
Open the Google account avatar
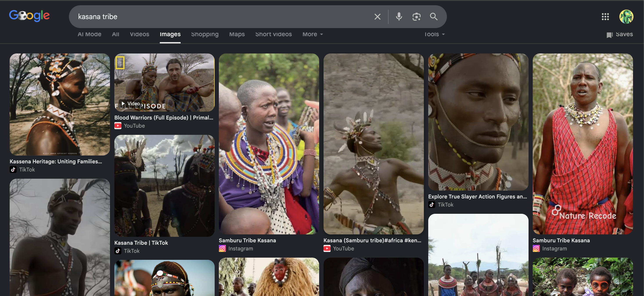[x=626, y=17]
